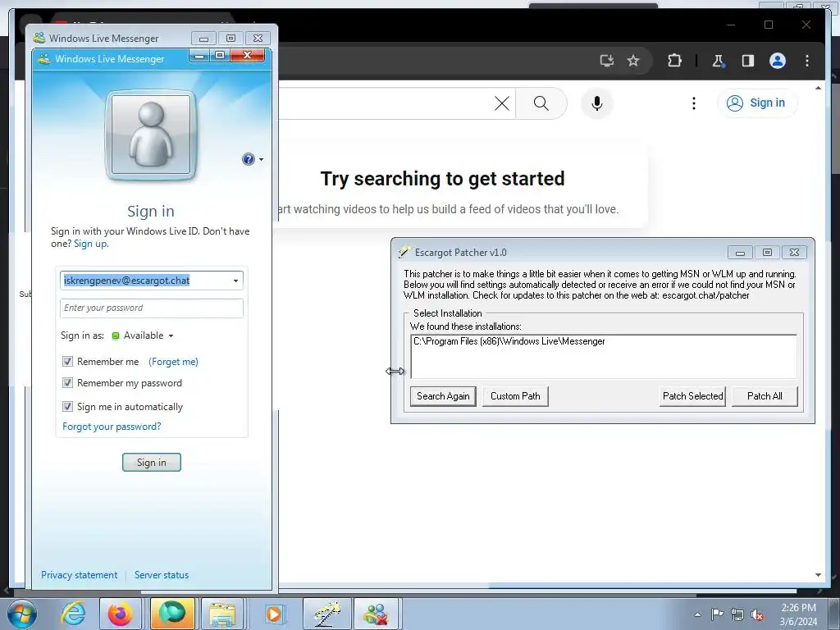Click the Messenger display picture avatar
The height and width of the screenshot is (630, 840).
(151, 135)
